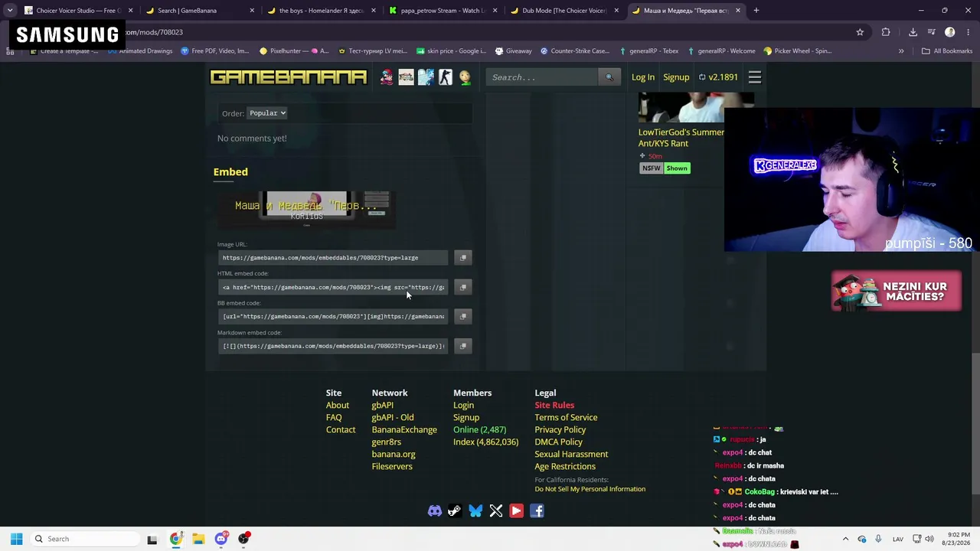980x551 pixels.
Task: Bookmark this page with the star icon
Action: (x=860, y=32)
